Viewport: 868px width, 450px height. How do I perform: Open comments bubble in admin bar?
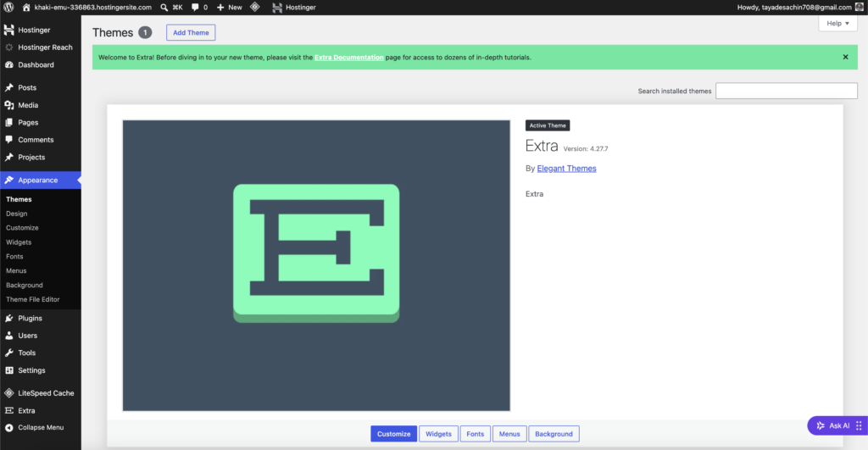[x=195, y=7]
